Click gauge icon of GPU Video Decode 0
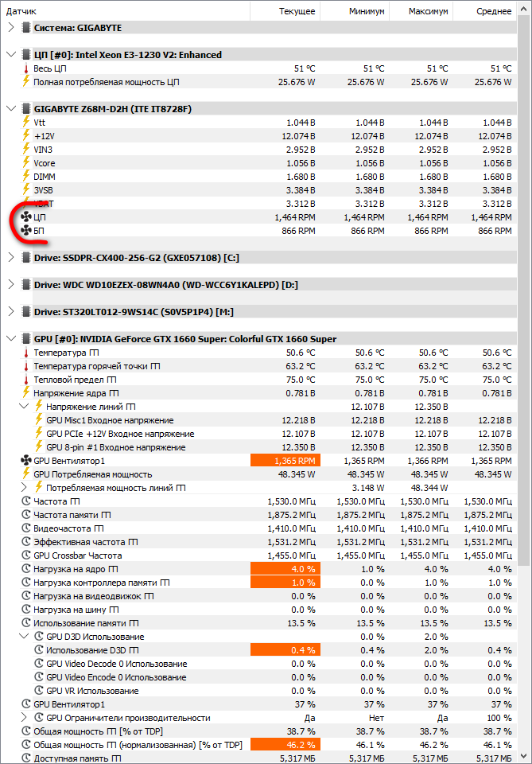Screen dimensions: 532x764 [39, 663]
